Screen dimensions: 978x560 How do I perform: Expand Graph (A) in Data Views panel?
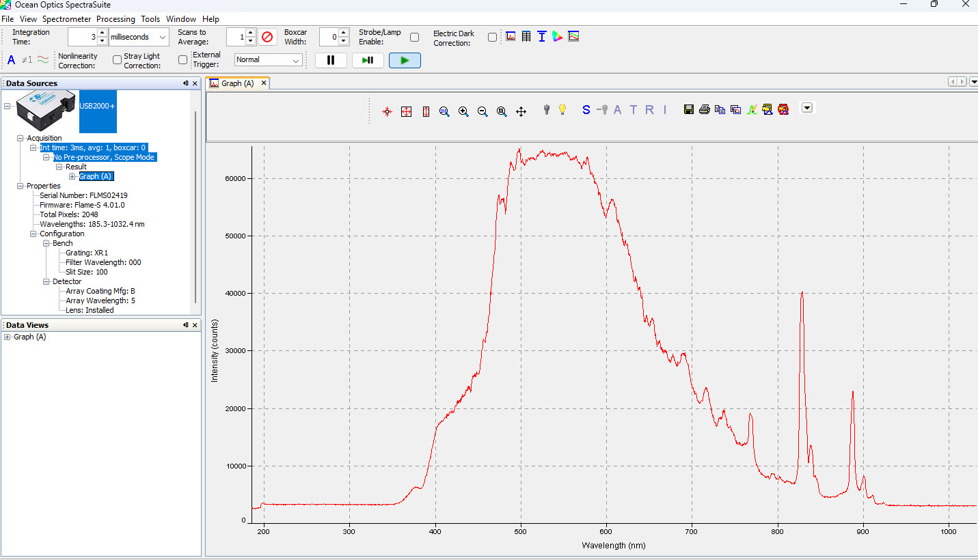(8, 337)
